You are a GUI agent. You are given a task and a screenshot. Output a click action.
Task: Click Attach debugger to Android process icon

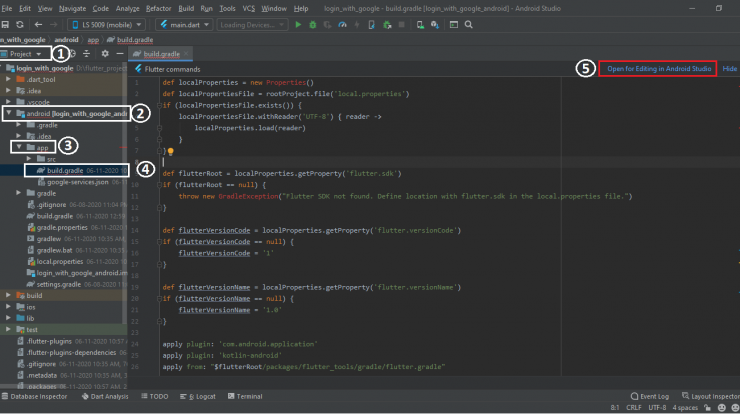pyautogui.click(x=371, y=25)
